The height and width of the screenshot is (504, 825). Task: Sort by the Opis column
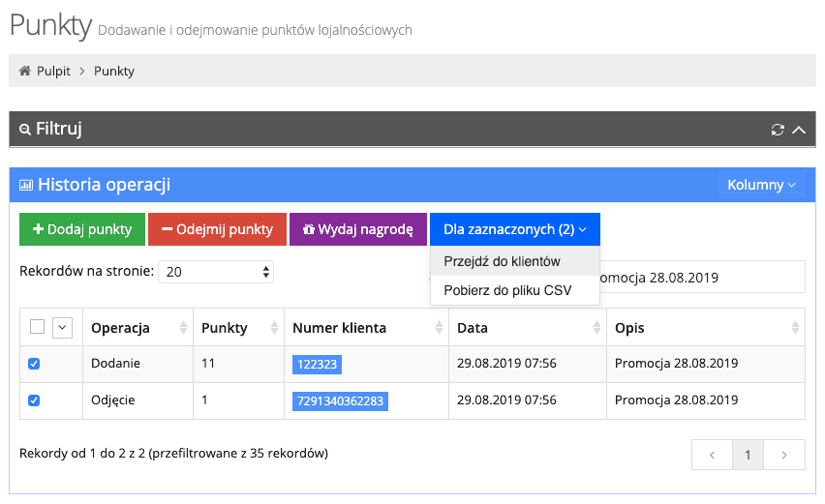click(706, 327)
